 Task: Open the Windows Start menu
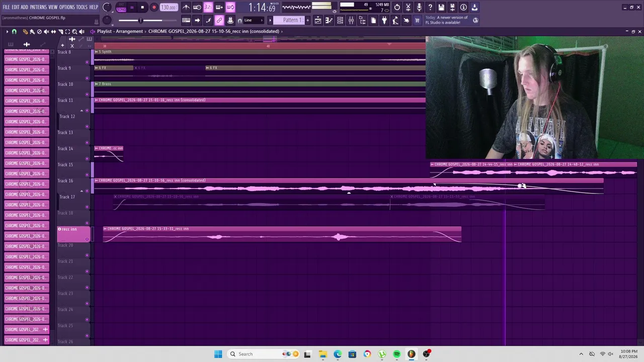pyautogui.click(x=218, y=354)
